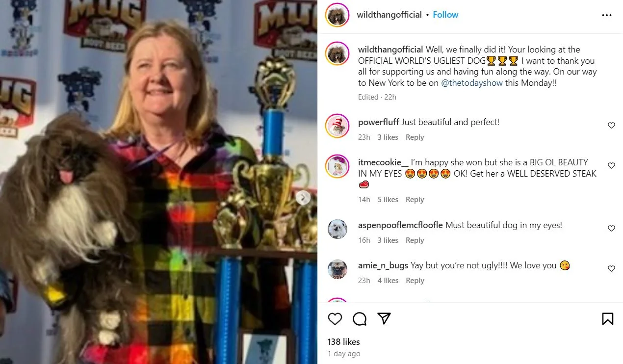The height and width of the screenshot is (364, 623).
Task: Share the post with the paper plane icon
Action: tap(384, 319)
